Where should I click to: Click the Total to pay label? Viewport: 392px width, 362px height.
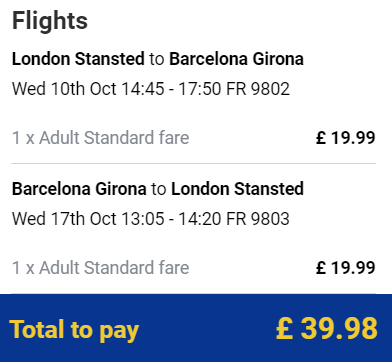point(74,330)
